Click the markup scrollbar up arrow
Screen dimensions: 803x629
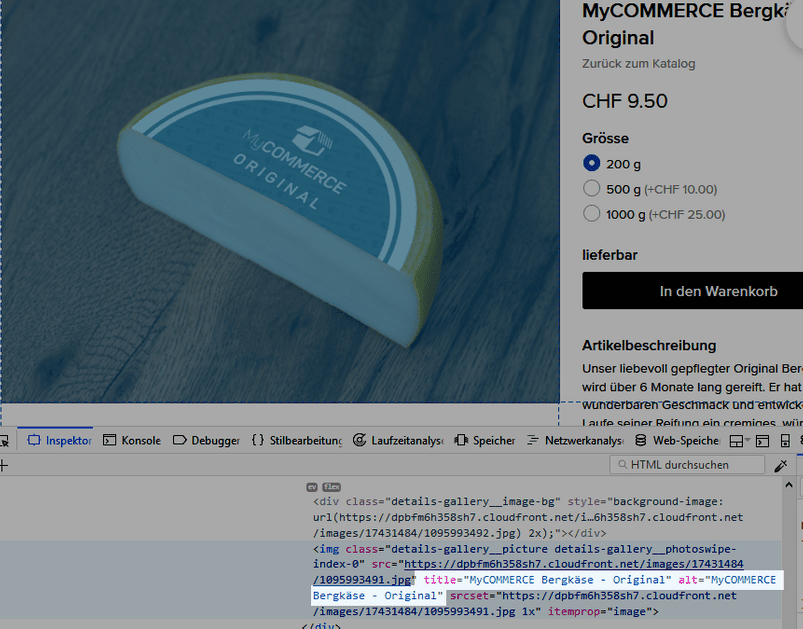pos(789,485)
